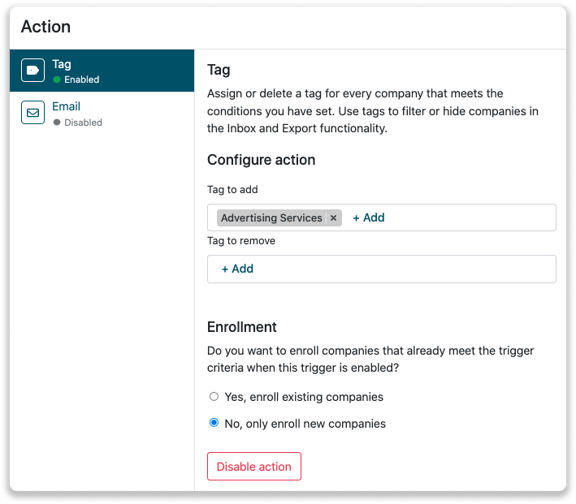Click the green Enabled status dot
The width and height of the screenshot is (576, 504).
click(x=57, y=79)
